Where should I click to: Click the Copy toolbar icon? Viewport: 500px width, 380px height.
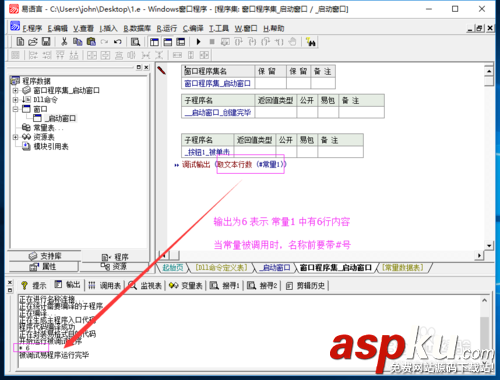[x=77, y=42]
